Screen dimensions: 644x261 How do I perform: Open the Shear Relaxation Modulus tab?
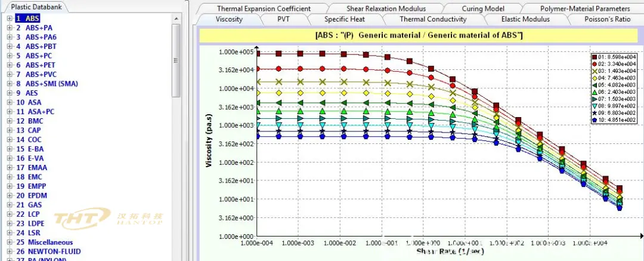pyautogui.click(x=386, y=8)
